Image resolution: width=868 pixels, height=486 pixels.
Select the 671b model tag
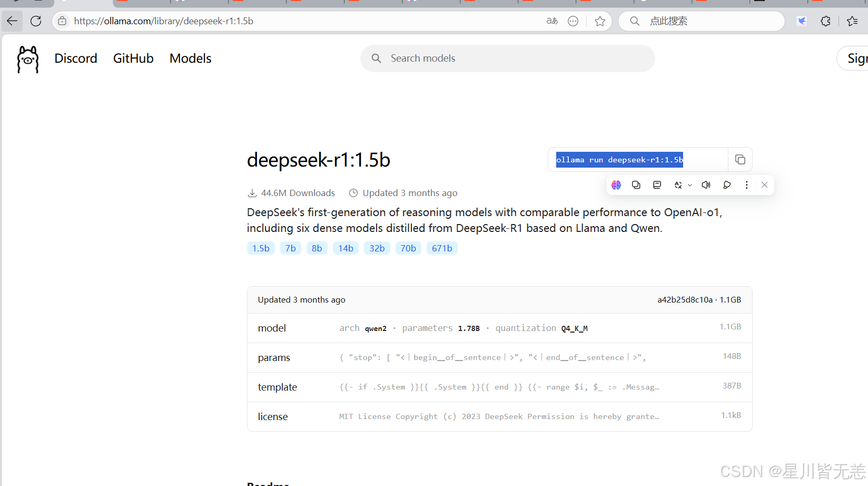pos(442,248)
